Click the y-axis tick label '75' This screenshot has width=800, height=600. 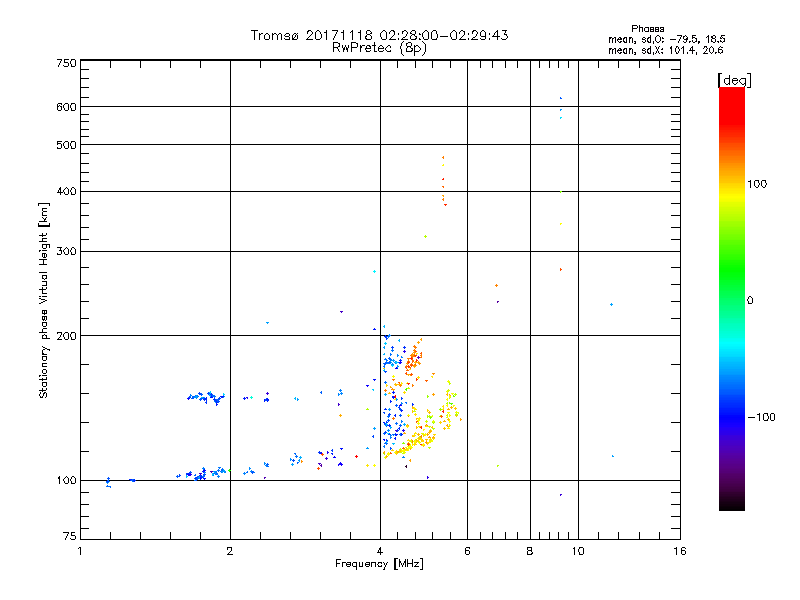point(70,536)
